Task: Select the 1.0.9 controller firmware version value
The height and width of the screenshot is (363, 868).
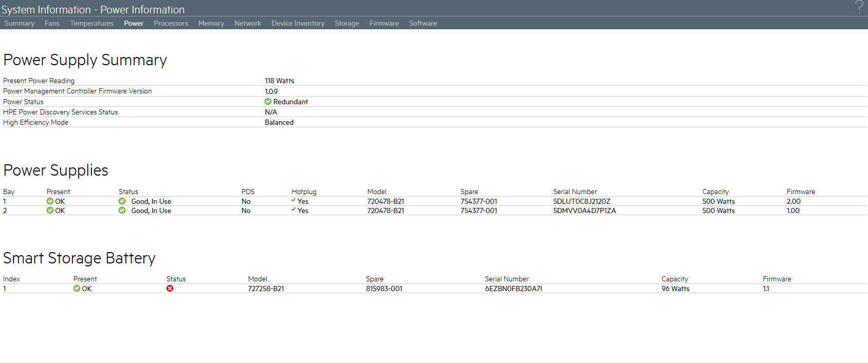Action: pyautogui.click(x=271, y=91)
